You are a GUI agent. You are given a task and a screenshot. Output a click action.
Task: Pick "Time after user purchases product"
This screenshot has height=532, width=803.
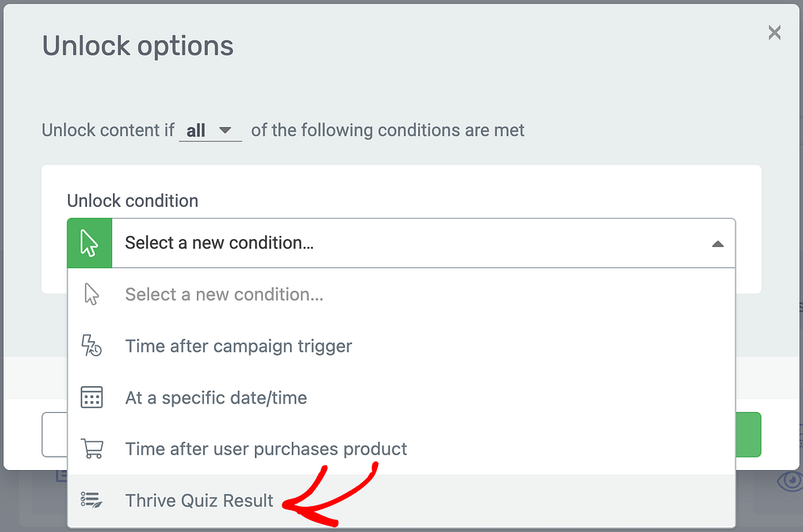[x=266, y=450]
